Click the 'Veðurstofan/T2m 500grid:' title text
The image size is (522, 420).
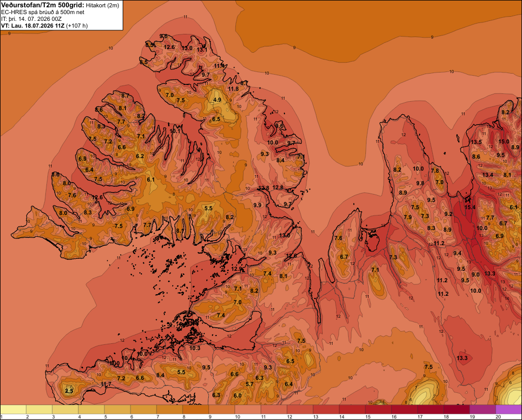43,5
